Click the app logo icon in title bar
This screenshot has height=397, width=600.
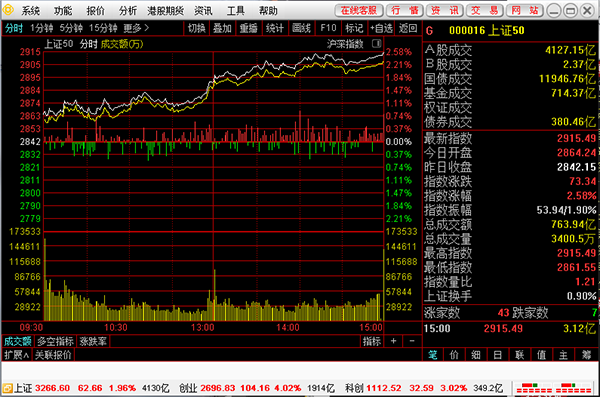coord(8,10)
